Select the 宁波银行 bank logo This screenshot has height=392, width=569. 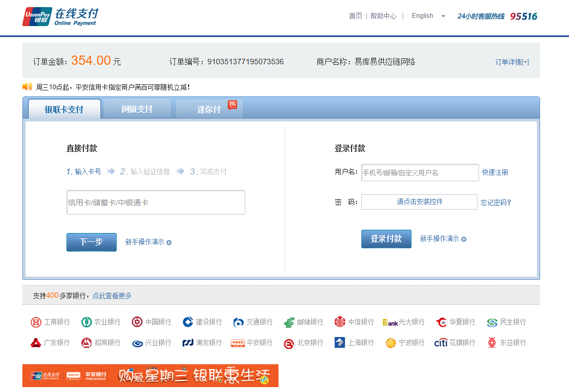pyautogui.click(x=390, y=342)
